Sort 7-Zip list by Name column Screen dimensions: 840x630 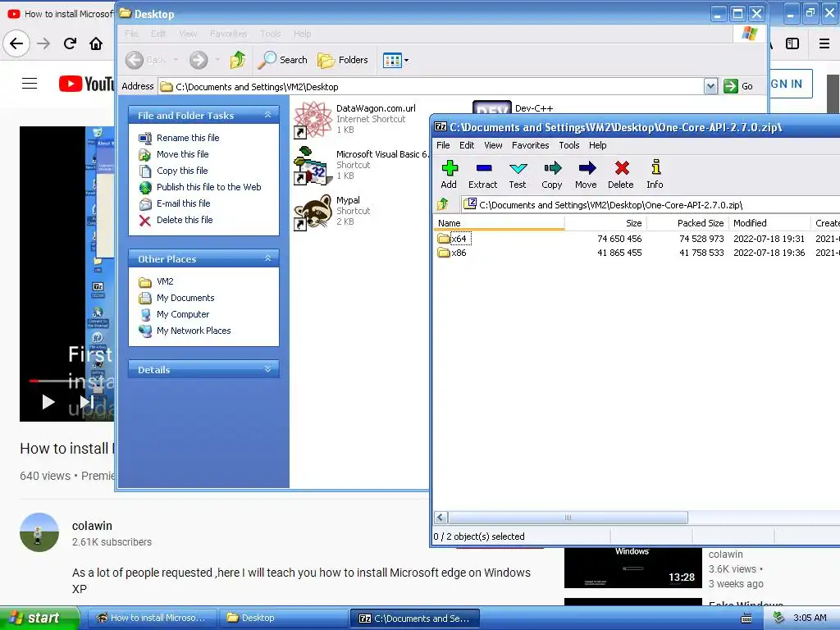point(499,223)
